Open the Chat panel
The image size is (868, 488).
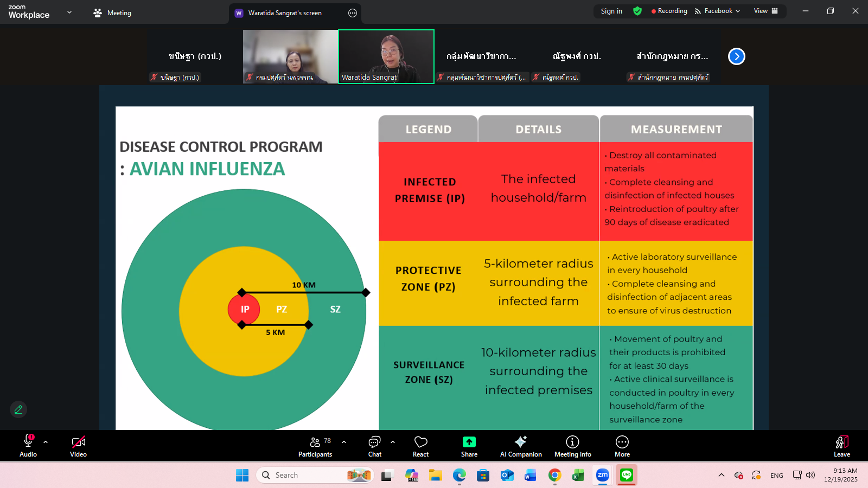[x=374, y=446]
